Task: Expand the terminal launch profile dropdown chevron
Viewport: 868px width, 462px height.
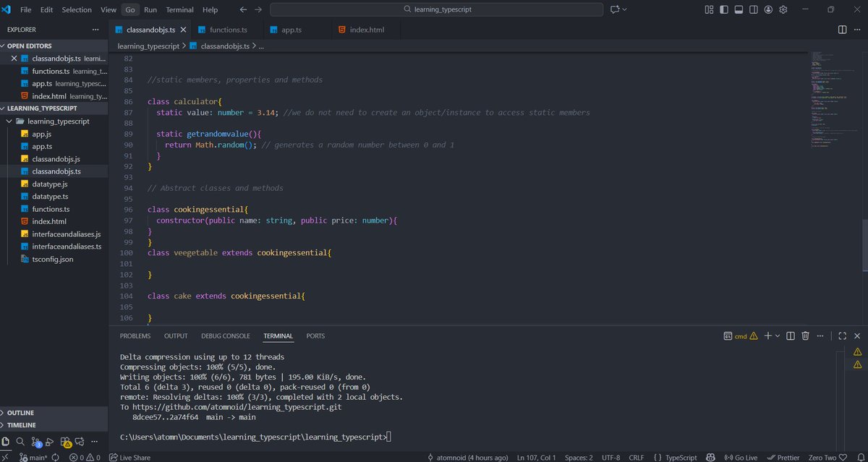Action: 778,335
